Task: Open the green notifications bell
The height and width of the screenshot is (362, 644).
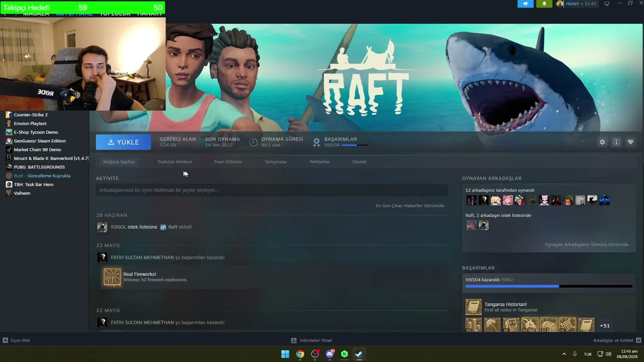Action: pyautogui.click(x=544, y=4)
